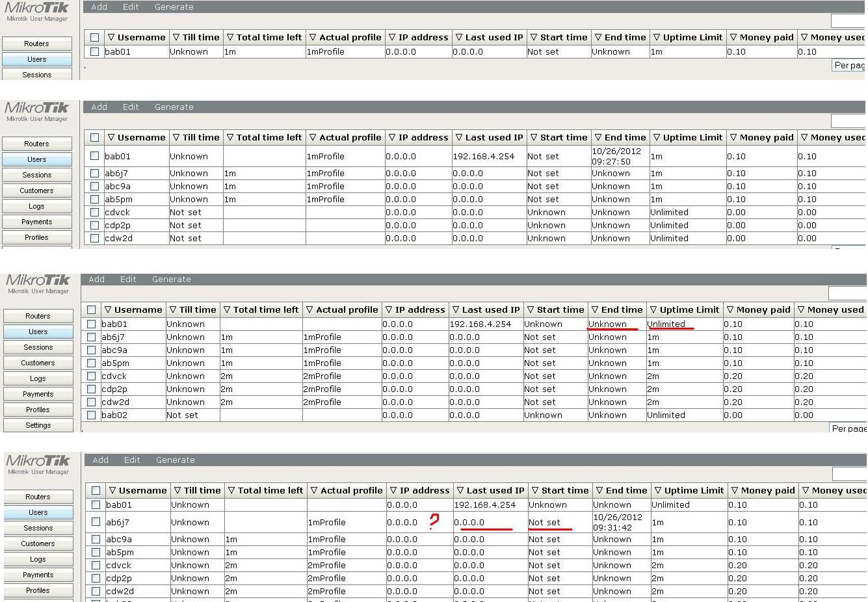Click the sort triangle beside Username, third panel
Viewport: 868px width, 602px height.
108,309
